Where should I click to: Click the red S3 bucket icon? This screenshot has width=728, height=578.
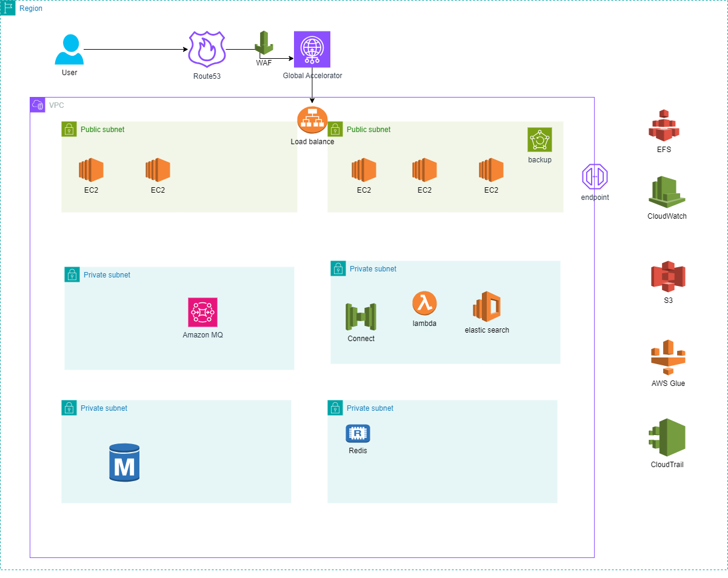[667, 277]
